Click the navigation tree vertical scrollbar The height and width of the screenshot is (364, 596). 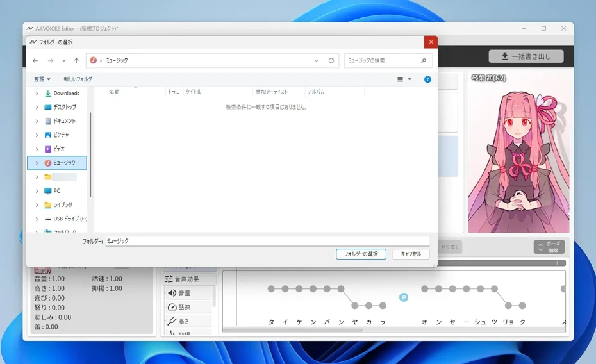point(90,154)
